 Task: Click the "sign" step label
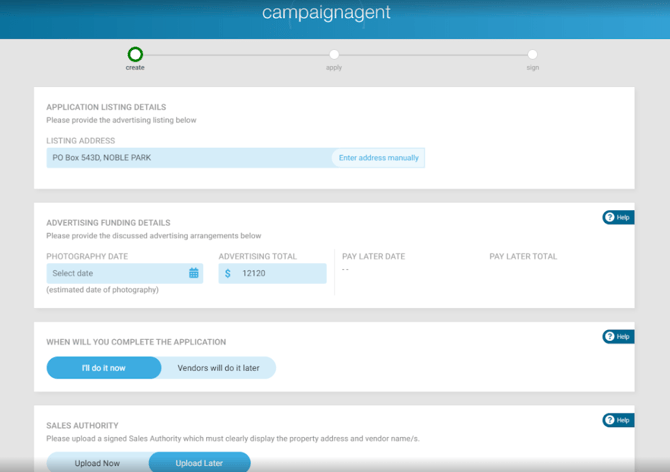point(532,67)
